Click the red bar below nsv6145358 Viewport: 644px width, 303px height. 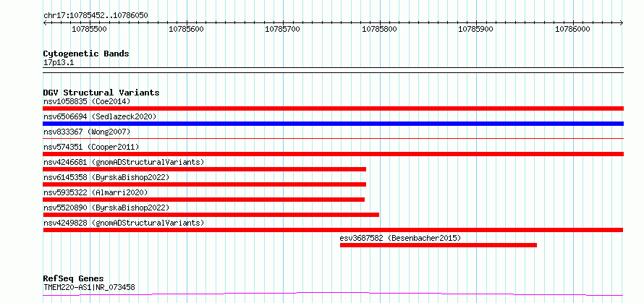205,184
